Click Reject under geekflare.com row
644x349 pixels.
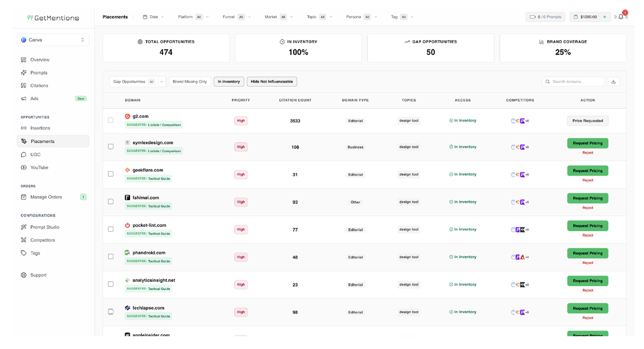(588, 180)
